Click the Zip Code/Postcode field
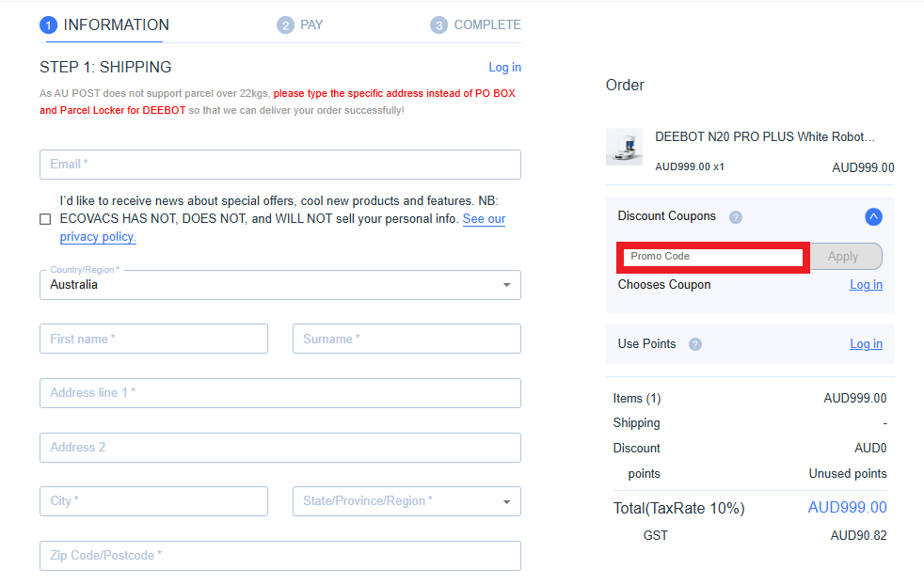Viewport: 924px width, 585px height. (279, 556)
